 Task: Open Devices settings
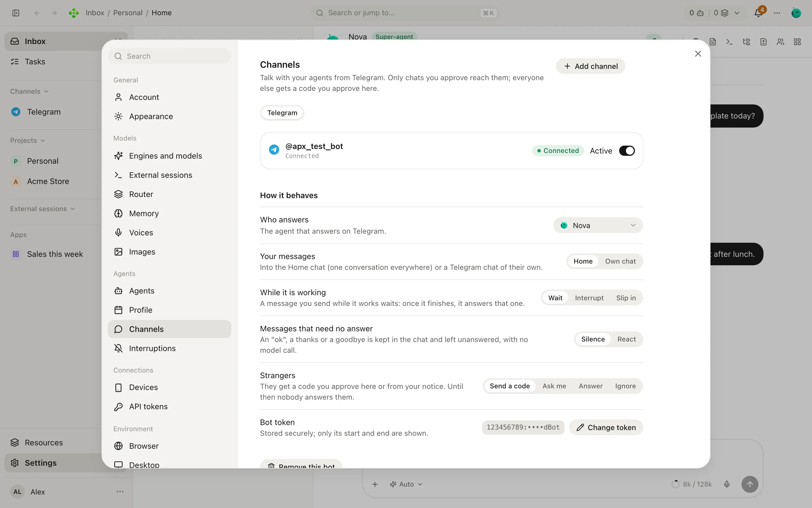pos(169,387)
